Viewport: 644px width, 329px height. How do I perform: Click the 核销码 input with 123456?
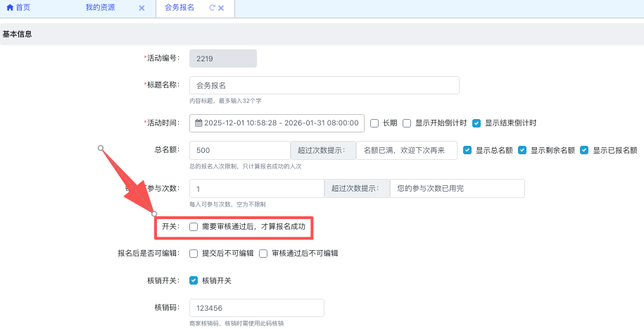pyautogui.click(x=256, y=309)
